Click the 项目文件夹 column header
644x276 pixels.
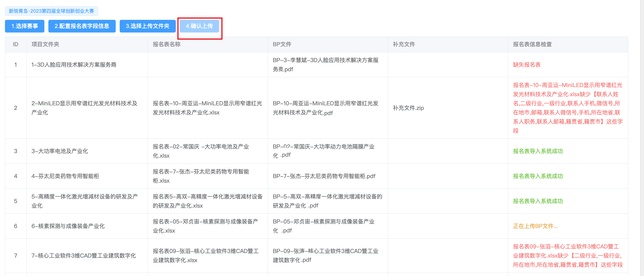point(45,44)
